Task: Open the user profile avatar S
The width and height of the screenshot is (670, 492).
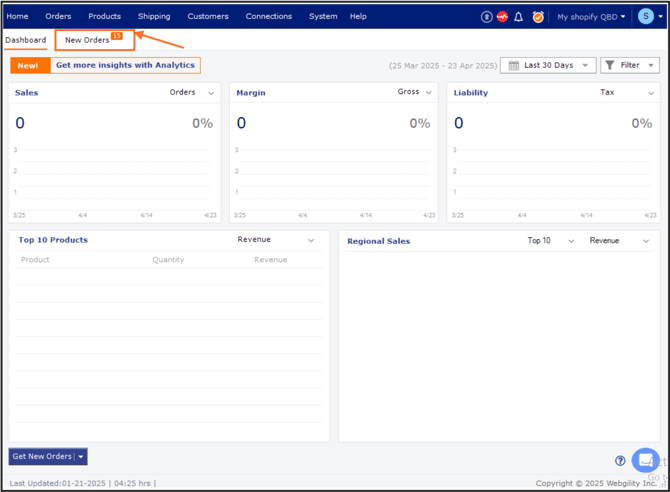Action: (x=646, y=16)
